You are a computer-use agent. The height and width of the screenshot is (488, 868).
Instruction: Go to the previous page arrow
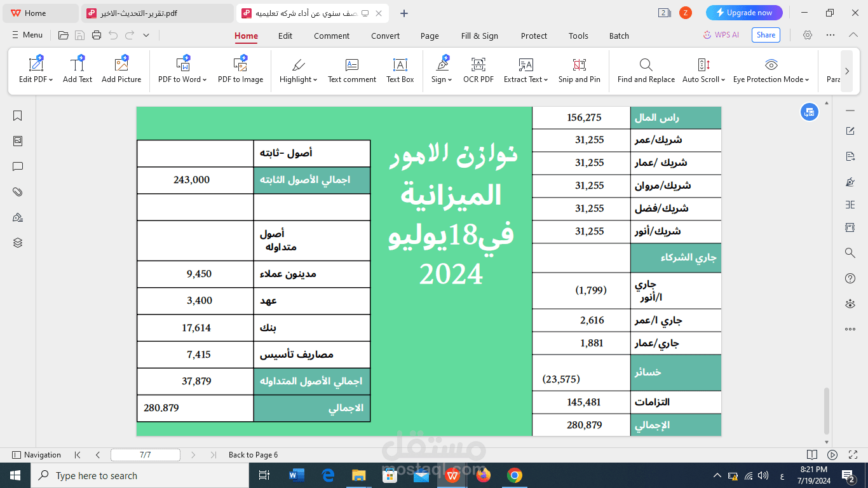coord(98,455)
